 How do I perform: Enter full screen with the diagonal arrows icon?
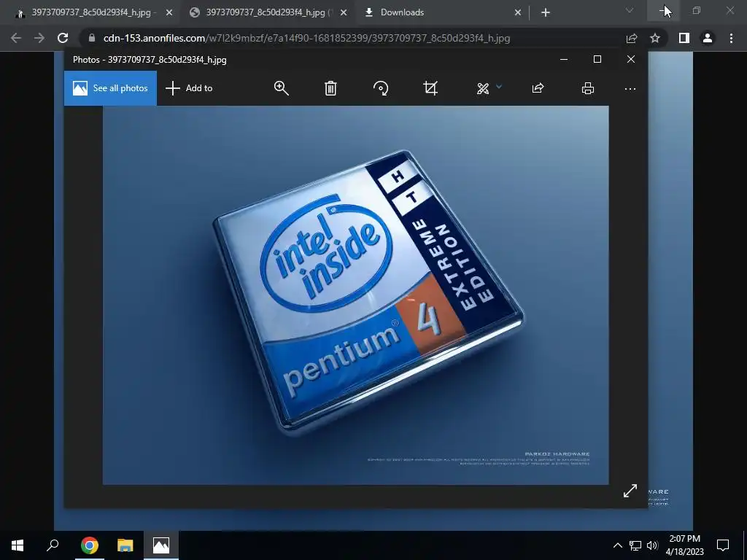(x=630, y=491)
